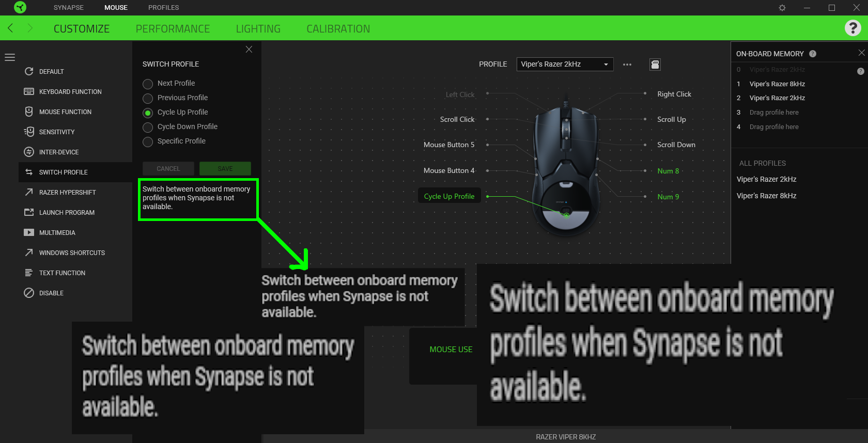Select Cycle Up Profile assignment label
Viewport: 868px width, 443px height.
coord(449,196)
